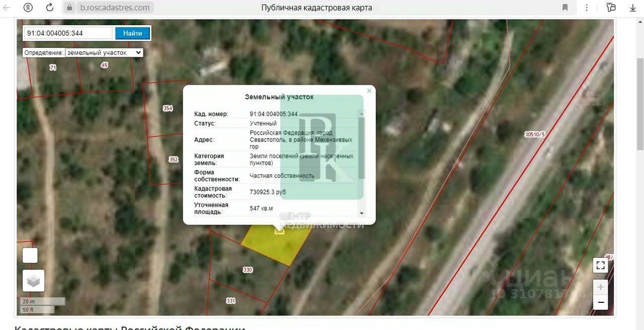The image size is (644, 330).
Task: Zoom in the map
Action: coord(600,287)
